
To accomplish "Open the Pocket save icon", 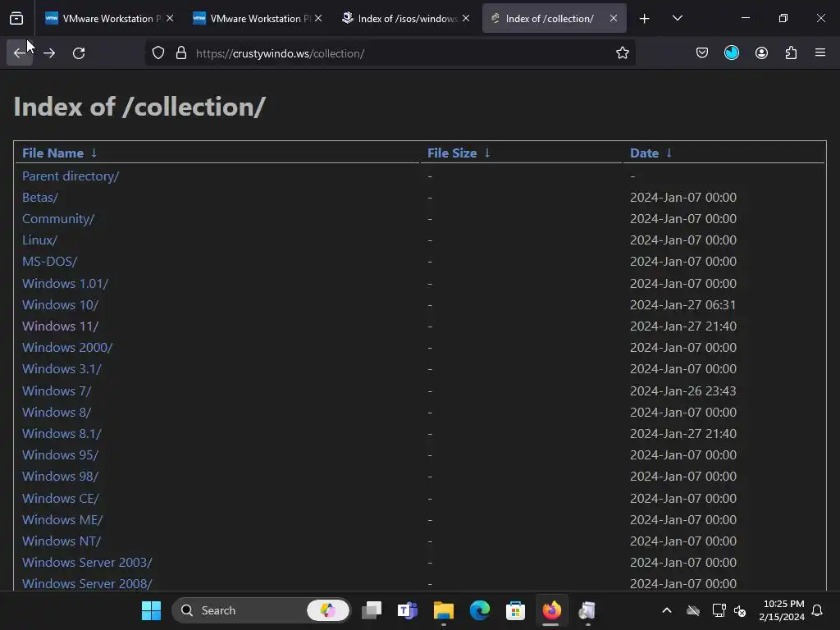I will click(x=702, y=53).
